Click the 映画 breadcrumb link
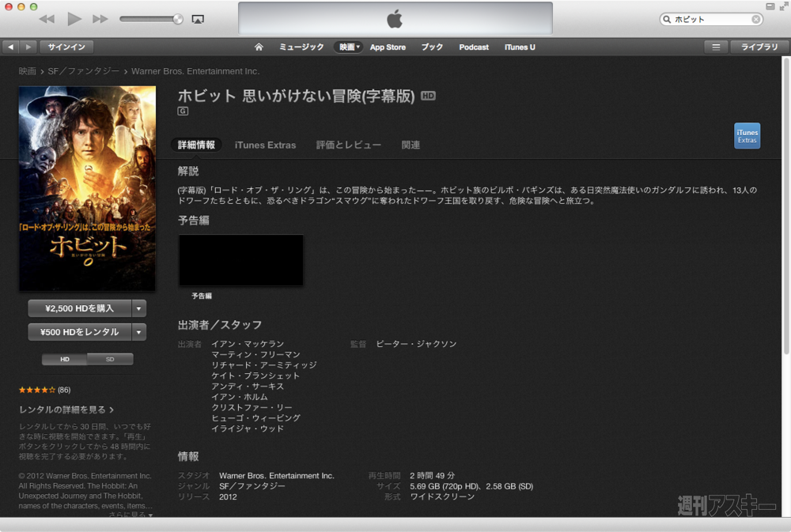This screenshot has width=791, height=532. (27, 71)
